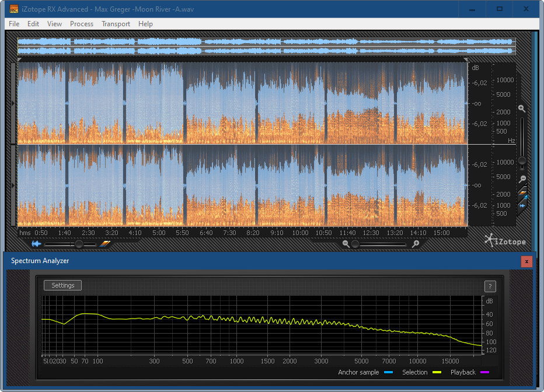Click the spectrogram view icon in right panel
This screenshot has height=392, width=544.
tap(523, 193)
